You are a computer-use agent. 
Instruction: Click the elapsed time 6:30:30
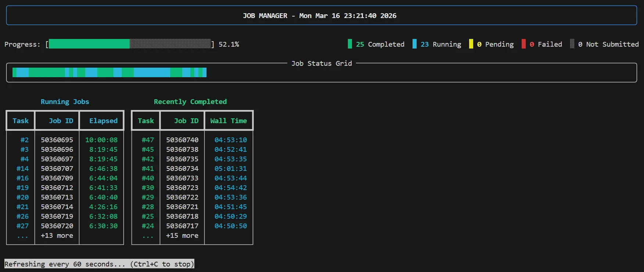tap(103, 226)
